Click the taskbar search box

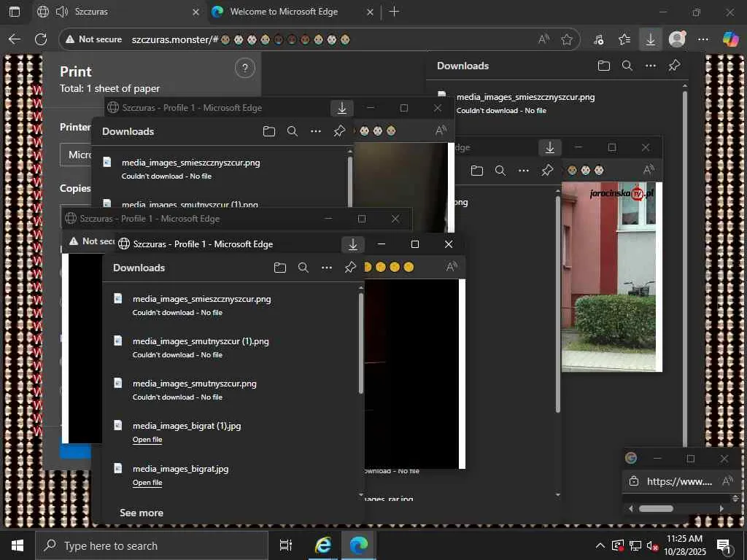(152, 545)
